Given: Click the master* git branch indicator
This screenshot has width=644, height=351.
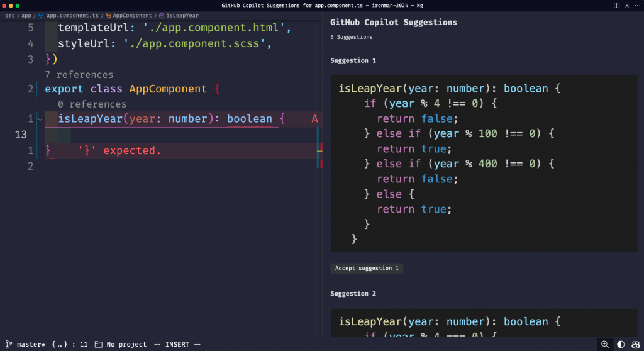Looking at the screenshot, I should coord(25,345).
